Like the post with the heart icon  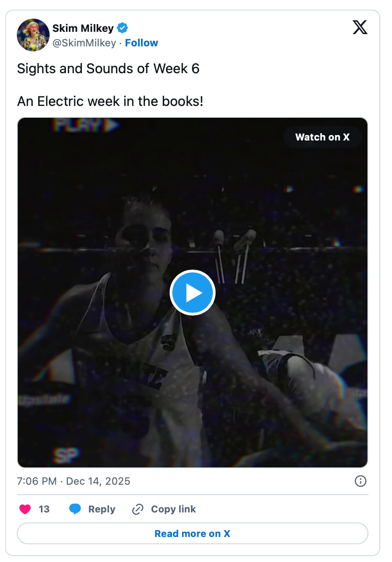click(25, 509)
